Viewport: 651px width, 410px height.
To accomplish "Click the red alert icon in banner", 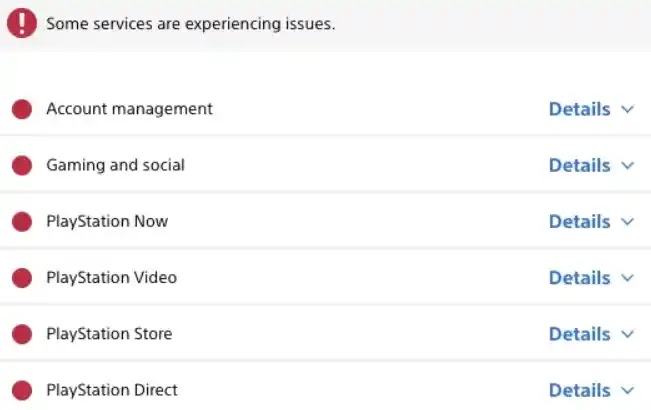I will pos(21,24).
